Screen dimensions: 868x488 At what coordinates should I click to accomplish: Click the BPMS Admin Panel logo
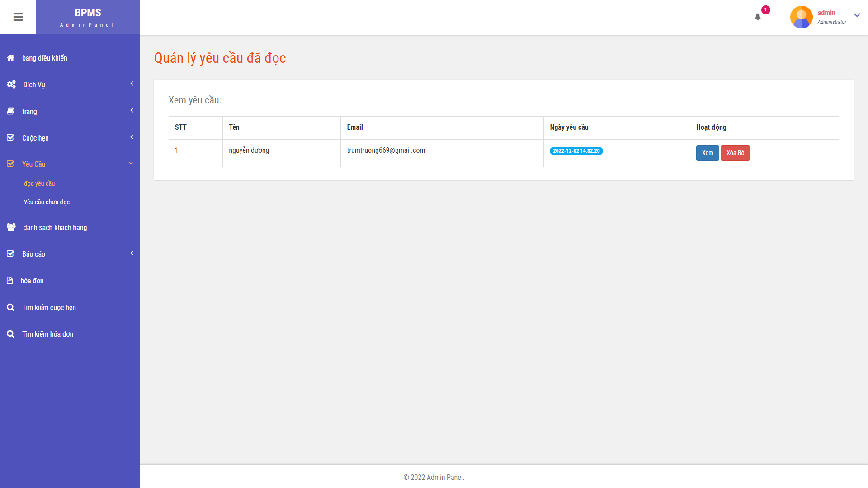[88, 17]
